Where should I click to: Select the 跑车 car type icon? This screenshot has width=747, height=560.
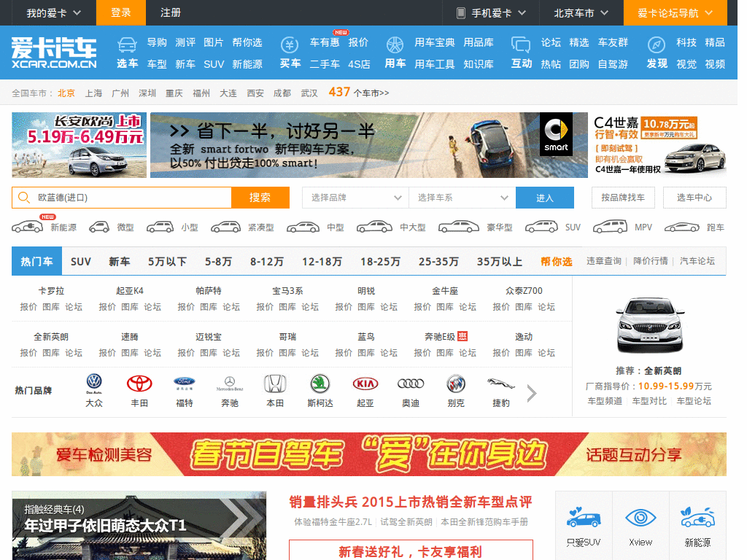pyautogui.click(x=682, y=227)
